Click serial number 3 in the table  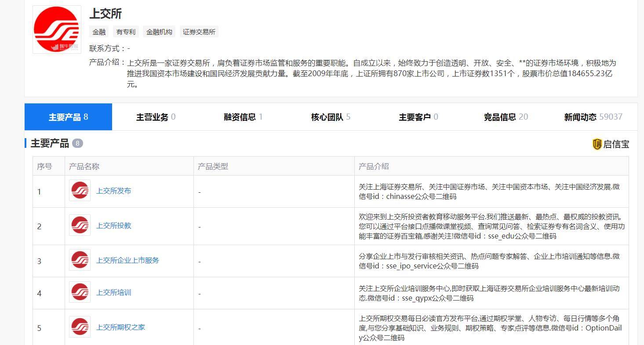39,261
